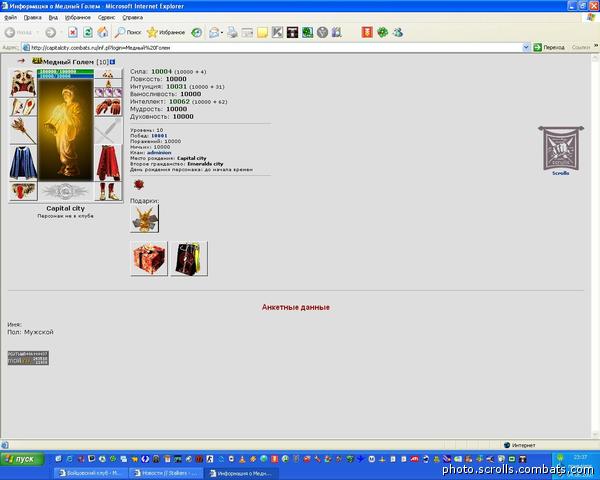This screenshot has width=600, height=480.
Task: Click the Scrolls banner emblem
Action: pos(561,148)
